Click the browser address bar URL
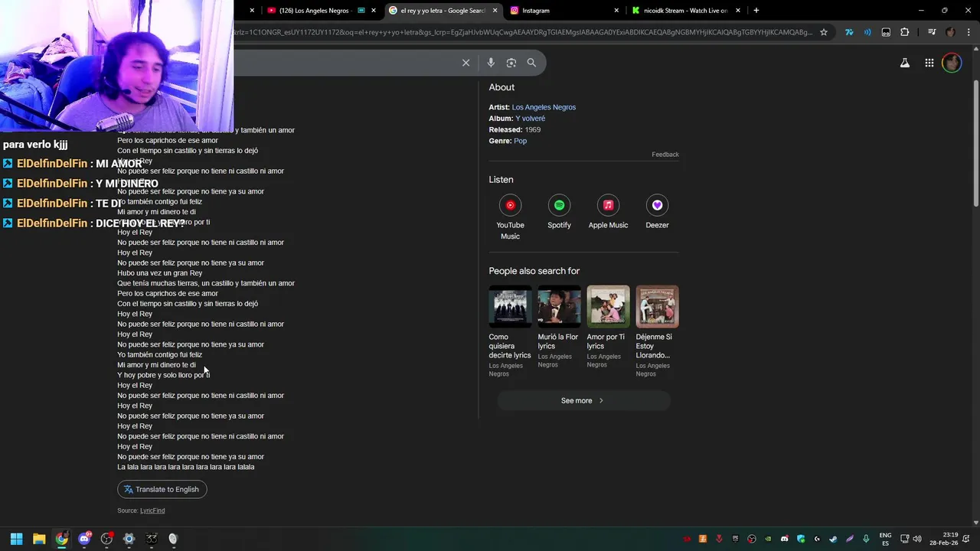Image resolution: width=980 pixels, height=551 pixels. point(524,32)
